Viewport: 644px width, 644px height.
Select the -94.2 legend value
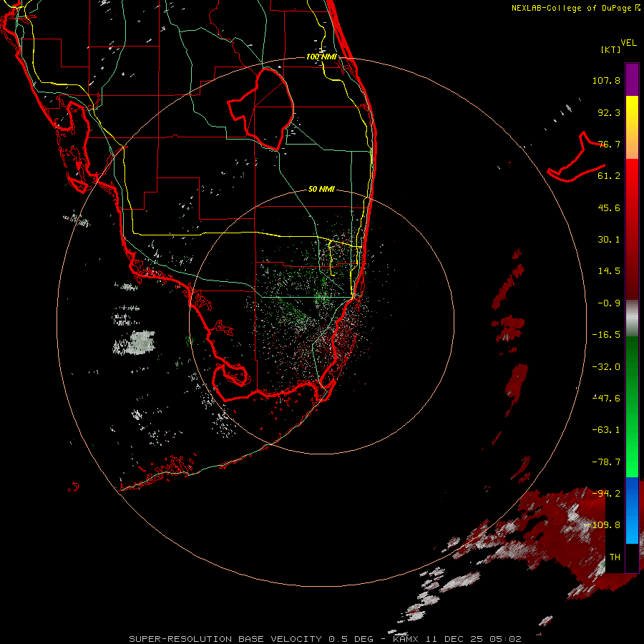coord(606,494)
